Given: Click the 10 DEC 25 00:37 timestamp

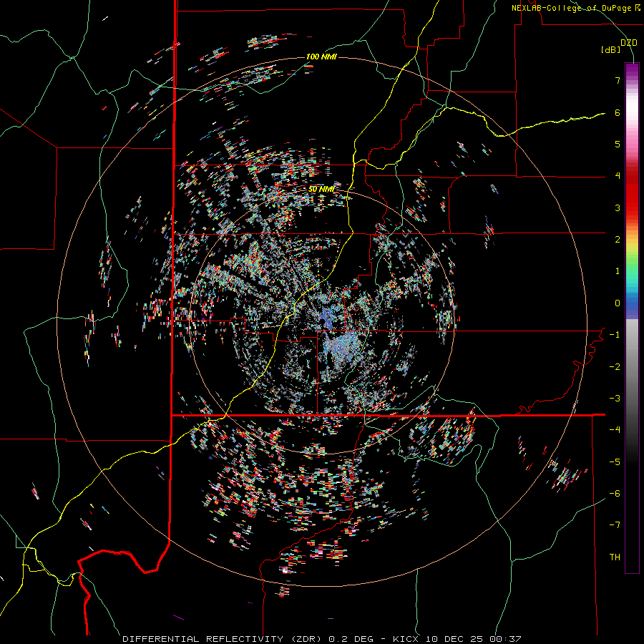Looking at the screenshot, I should click(x=473, y=639).
